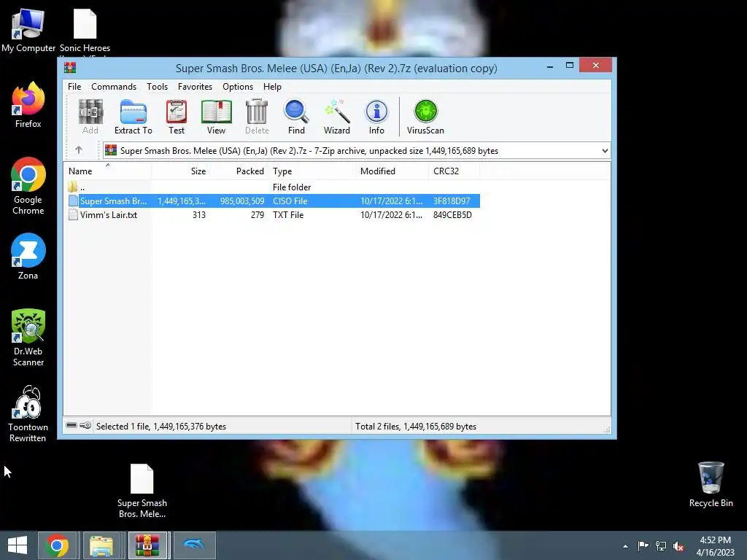Click the key password status icon
The image size is (747, 560).
point(85,425)
